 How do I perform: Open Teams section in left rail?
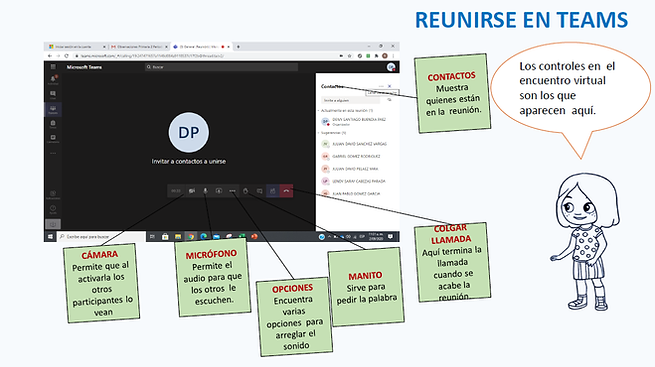pos(53,109)
